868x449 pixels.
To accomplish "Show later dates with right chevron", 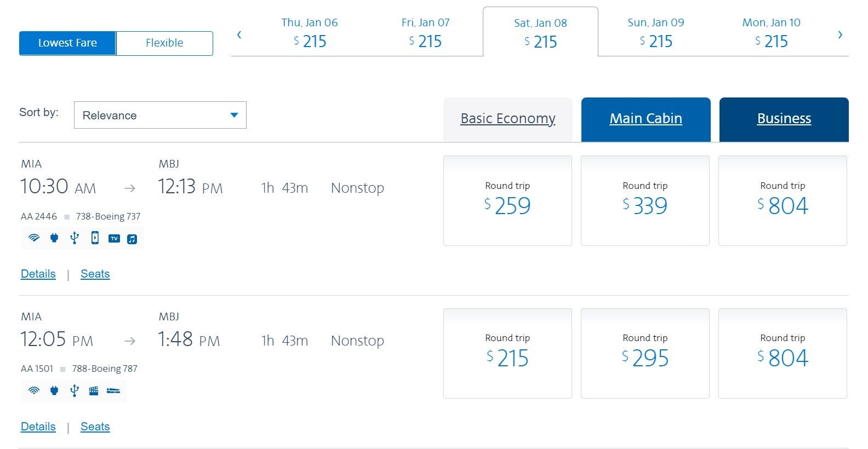I will tap(840, 35).
